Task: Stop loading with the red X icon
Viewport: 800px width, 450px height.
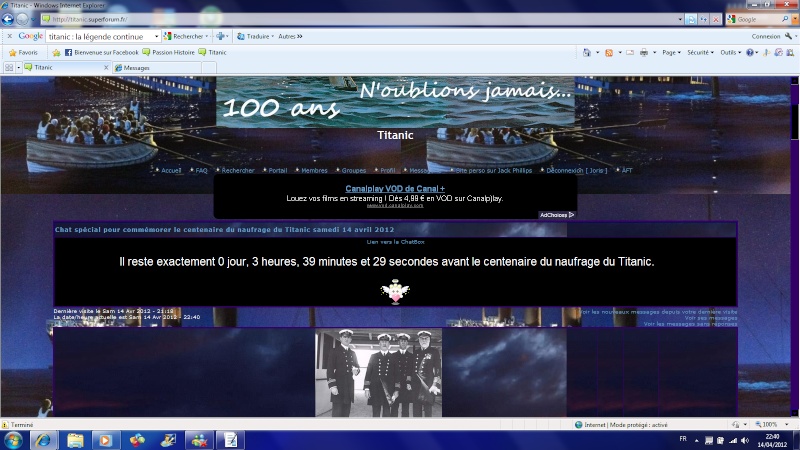Action: tap(716, 19)
